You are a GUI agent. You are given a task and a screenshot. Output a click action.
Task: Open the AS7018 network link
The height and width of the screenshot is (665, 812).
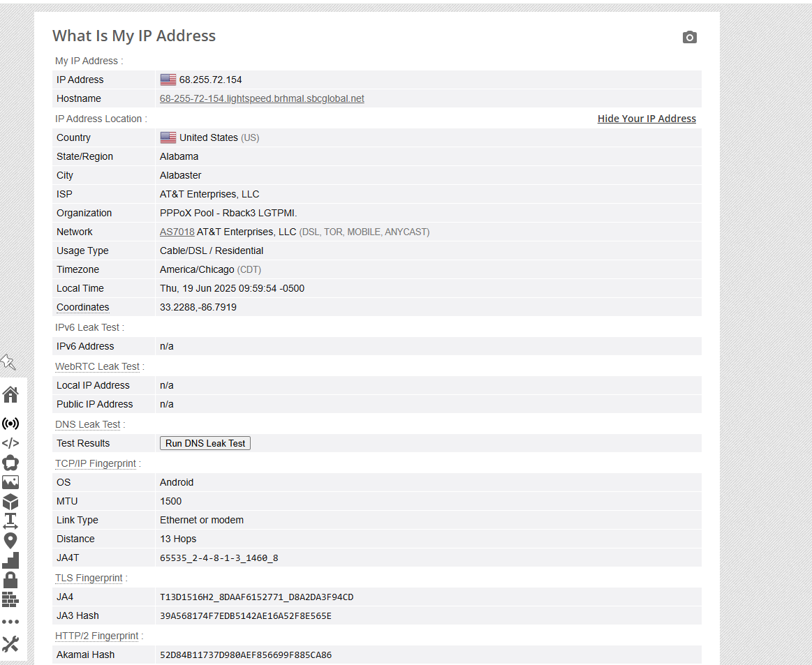[x=177, y=232]
